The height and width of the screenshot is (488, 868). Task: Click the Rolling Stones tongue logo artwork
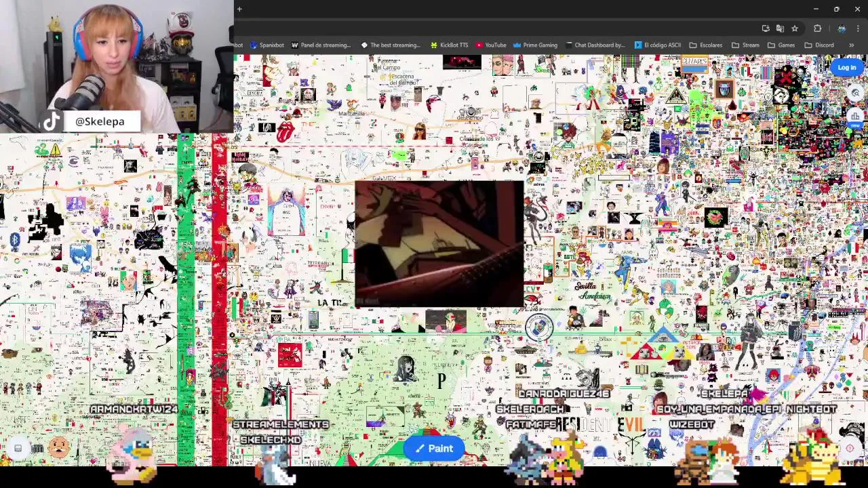(x=285, y=131)
